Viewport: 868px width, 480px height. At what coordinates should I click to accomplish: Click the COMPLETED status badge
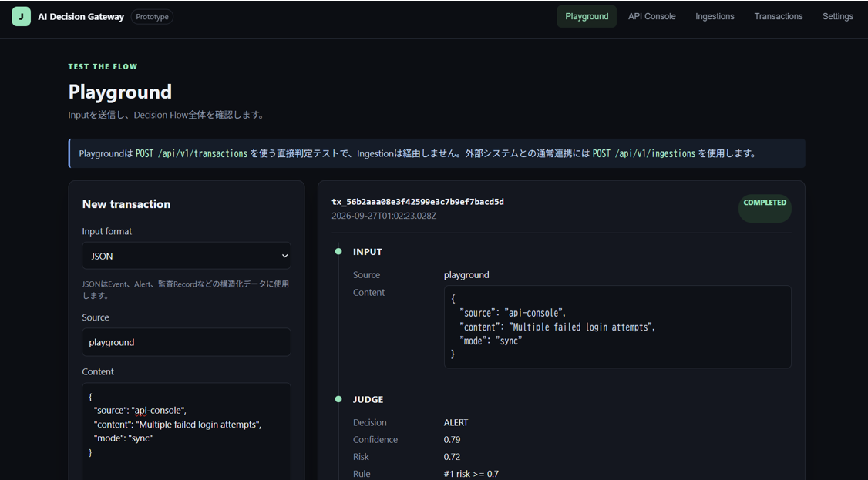point(765,209)
